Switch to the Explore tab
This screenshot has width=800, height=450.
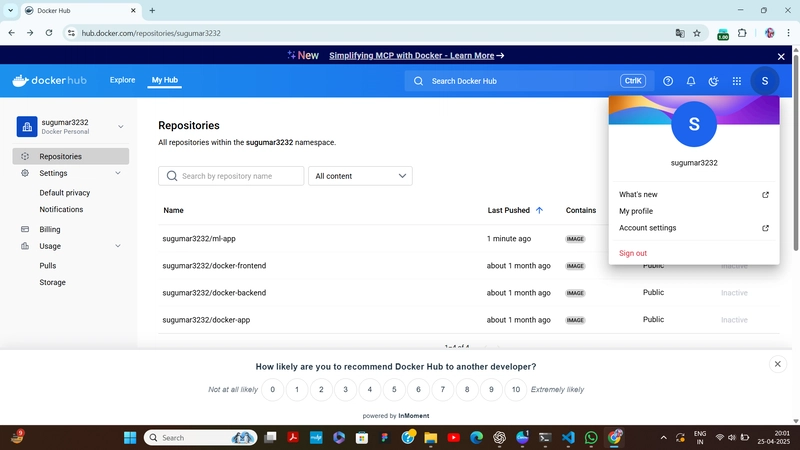(122, 80)
